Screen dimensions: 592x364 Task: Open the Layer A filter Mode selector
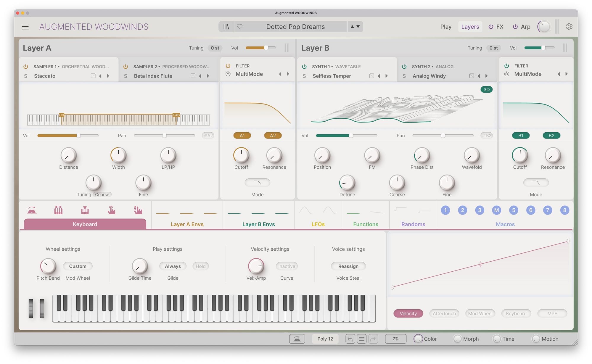(257, 183)
